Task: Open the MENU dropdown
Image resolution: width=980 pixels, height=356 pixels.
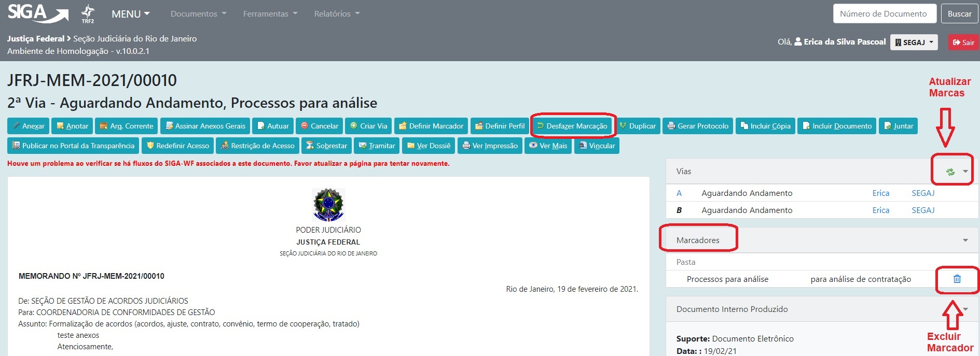Action: [x=130, y=14]
